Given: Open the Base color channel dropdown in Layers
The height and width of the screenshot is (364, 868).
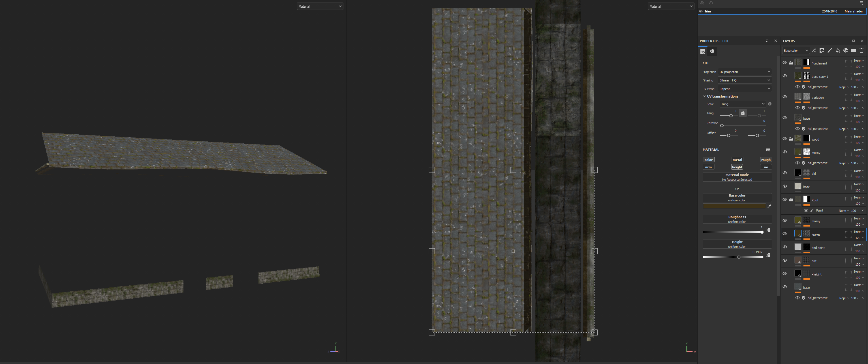Looking at the screenshot, I should 796,51.
